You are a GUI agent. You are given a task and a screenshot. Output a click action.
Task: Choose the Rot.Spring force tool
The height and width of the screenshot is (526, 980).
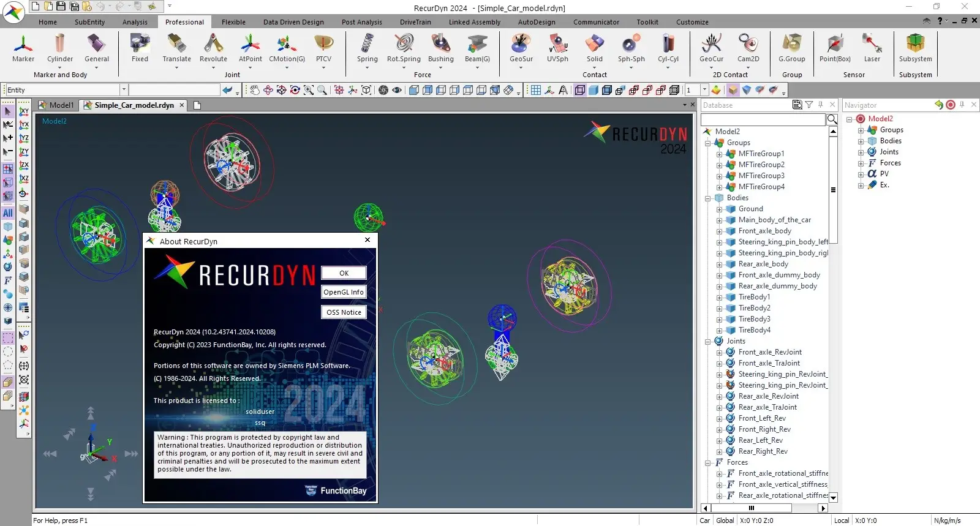tap(404, 48)
